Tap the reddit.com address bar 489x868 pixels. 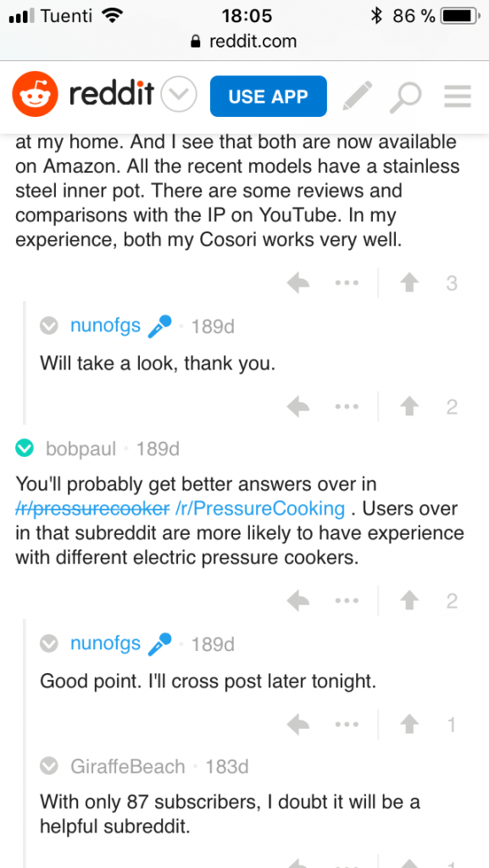(244, 42)
